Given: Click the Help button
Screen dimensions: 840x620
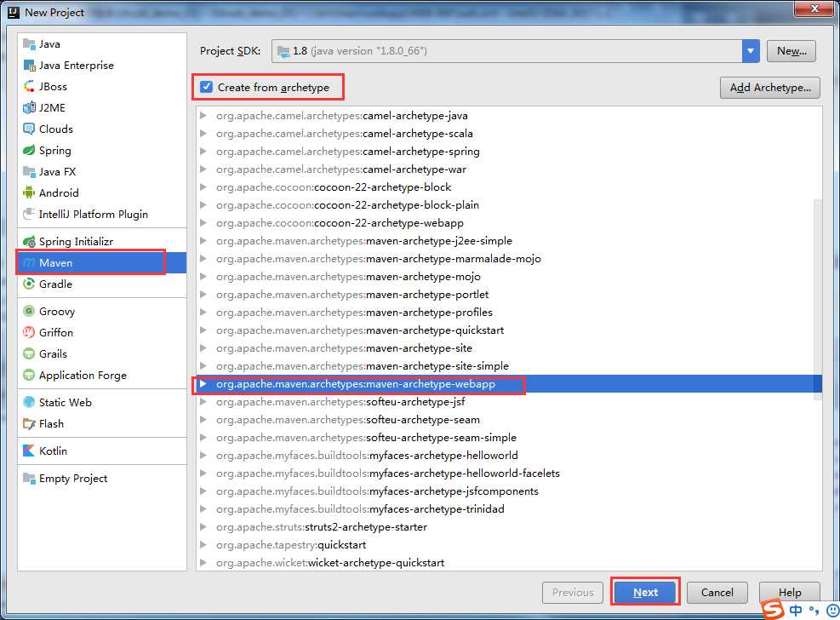Looking at the screenshot, I should (790, 592).
